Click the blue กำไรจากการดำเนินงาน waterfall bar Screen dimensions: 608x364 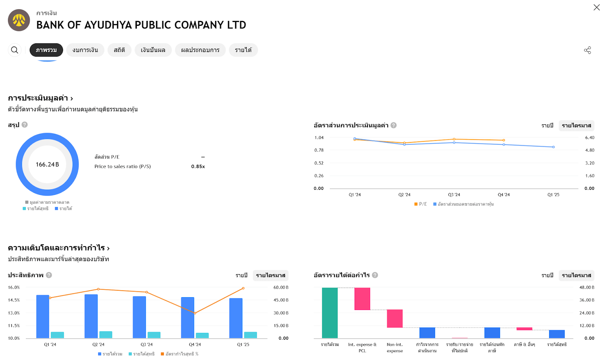[x=427, y=333]
